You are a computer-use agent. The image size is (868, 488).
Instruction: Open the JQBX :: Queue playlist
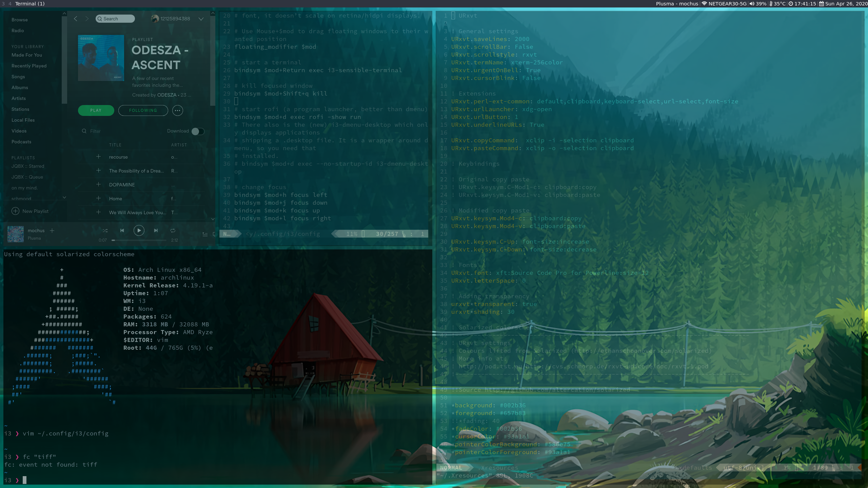[27, 177]
